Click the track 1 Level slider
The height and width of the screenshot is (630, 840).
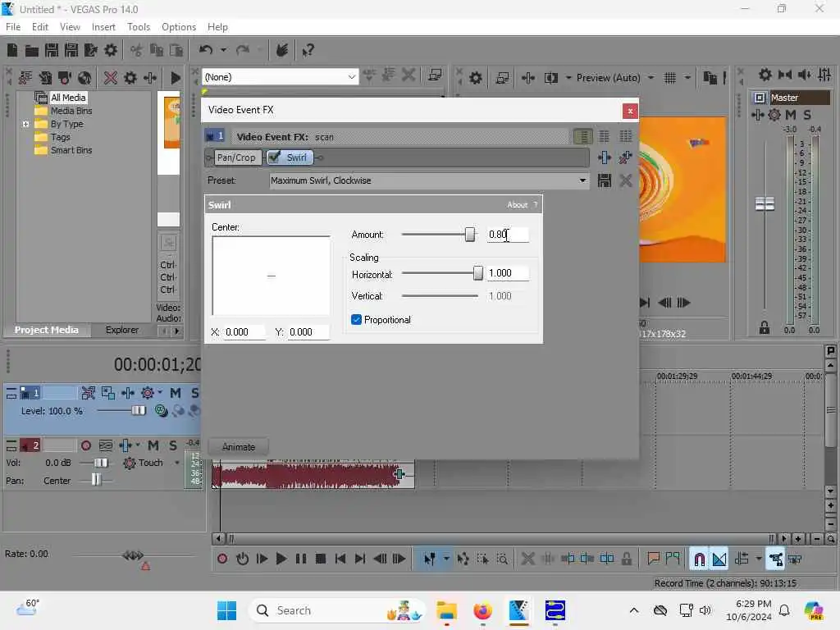[x=138, y=410]
